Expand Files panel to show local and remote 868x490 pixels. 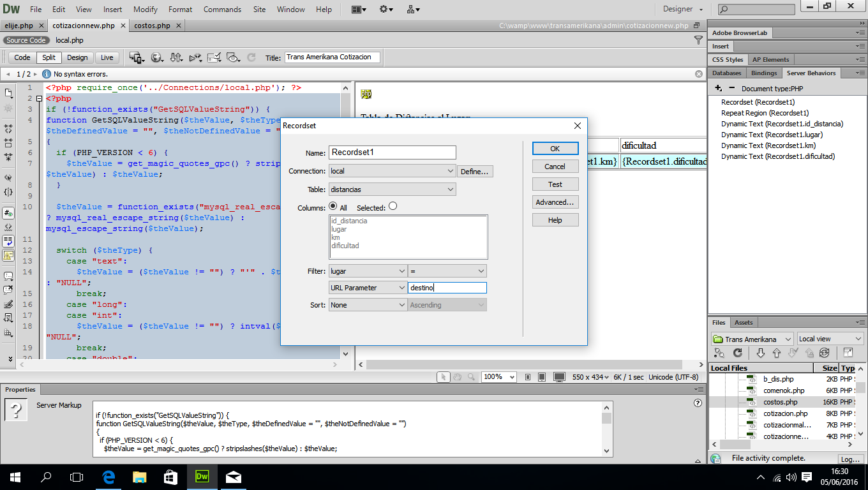(848, 353)
